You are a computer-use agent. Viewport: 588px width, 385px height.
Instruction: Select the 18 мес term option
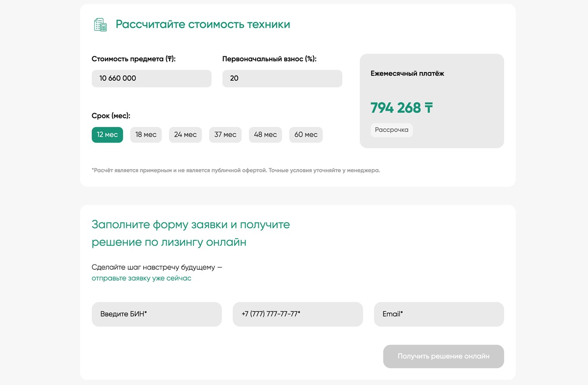tap(146, 135)
